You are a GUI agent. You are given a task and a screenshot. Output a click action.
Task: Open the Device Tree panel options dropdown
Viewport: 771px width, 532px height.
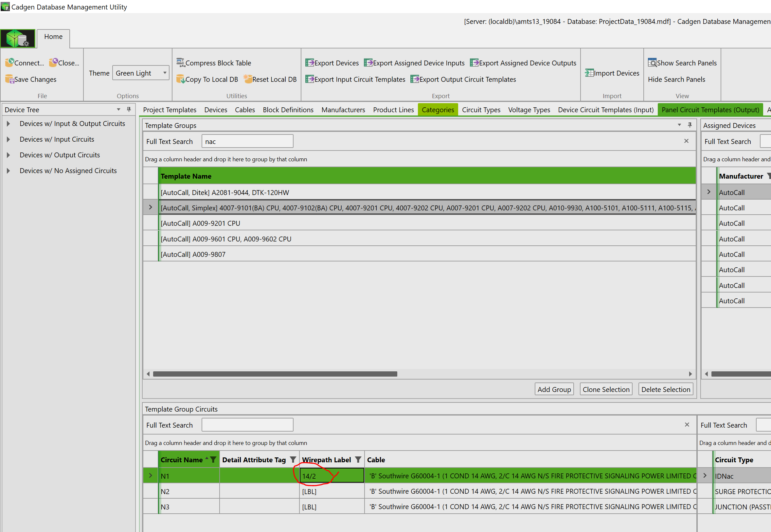118,109
